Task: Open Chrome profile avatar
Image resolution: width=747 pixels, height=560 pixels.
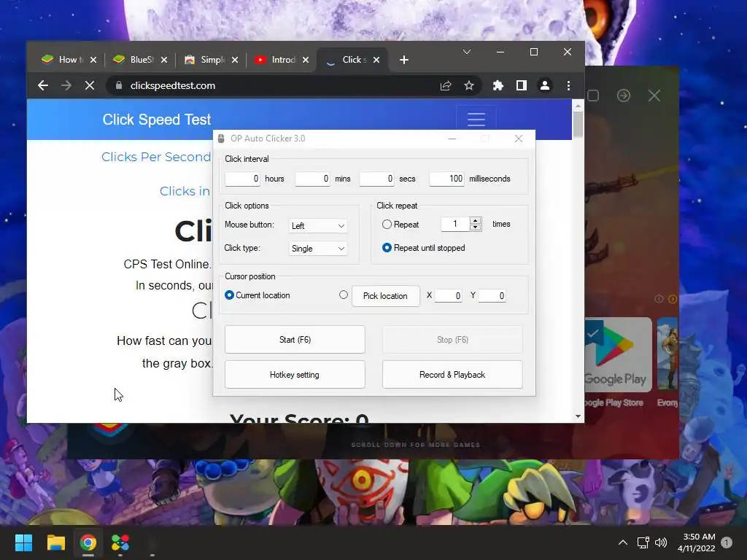Action: pyautogui.click(x=544, y=86)
